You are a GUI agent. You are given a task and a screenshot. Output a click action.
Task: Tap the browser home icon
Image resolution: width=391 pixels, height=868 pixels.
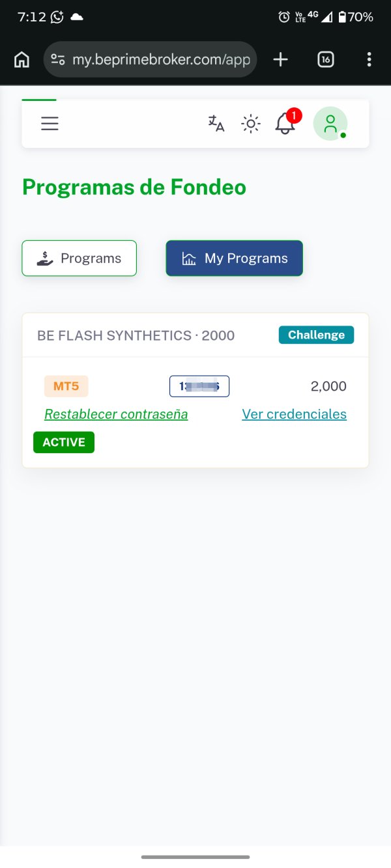click(22, 60)
